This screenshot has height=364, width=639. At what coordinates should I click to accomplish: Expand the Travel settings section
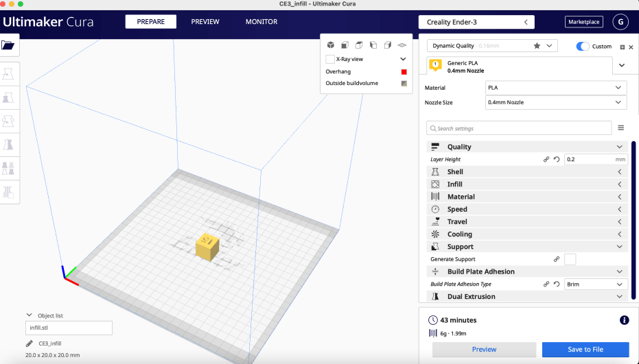[527, 222]
